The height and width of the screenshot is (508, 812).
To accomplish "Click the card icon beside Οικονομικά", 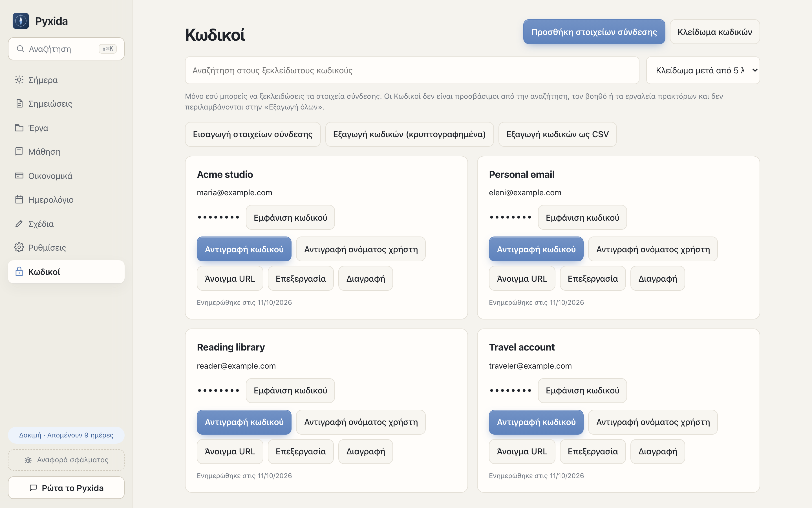I will point(19,176).
